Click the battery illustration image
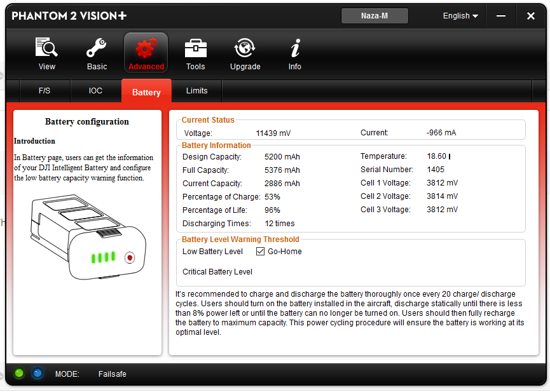550x392 pixels. point(88,237)
